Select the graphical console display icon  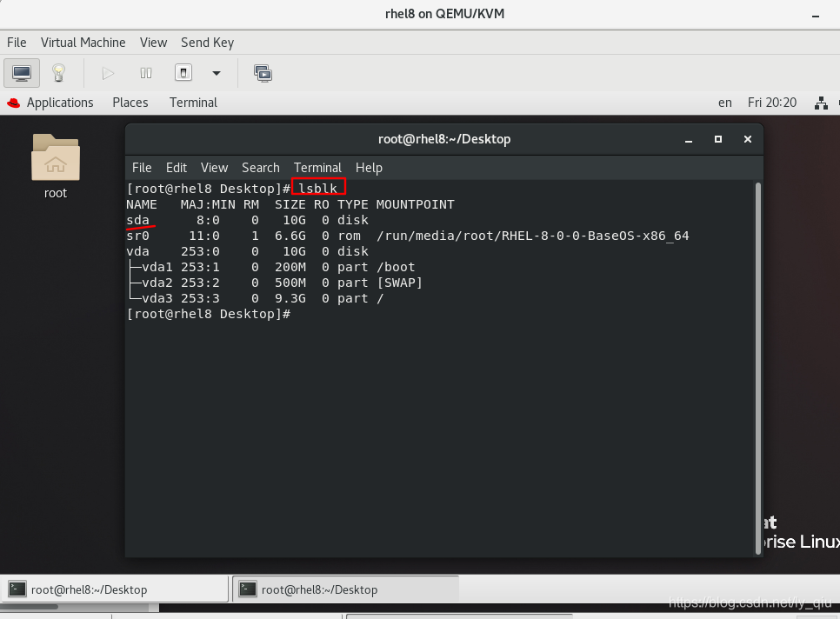21,72
